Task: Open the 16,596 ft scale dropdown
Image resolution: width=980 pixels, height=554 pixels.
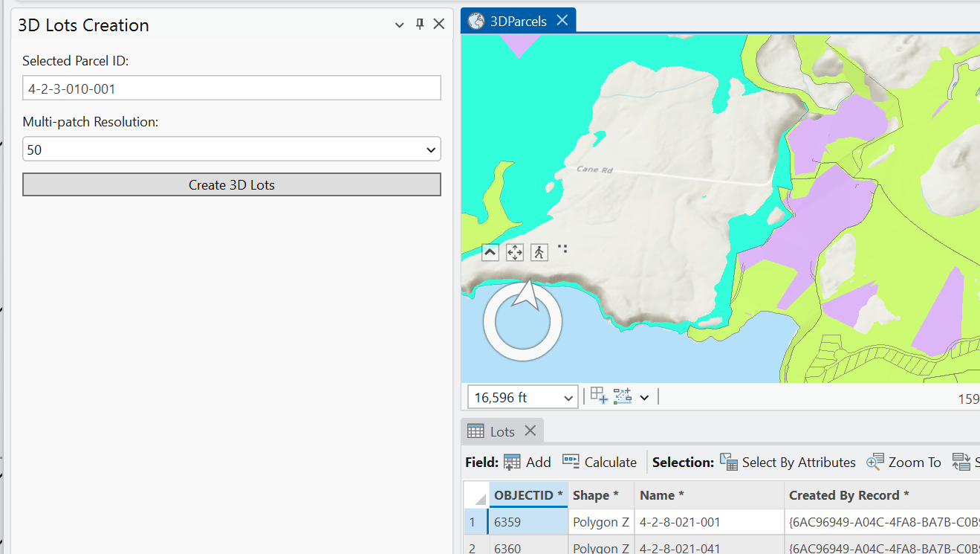Action: [x=570, y=398]
